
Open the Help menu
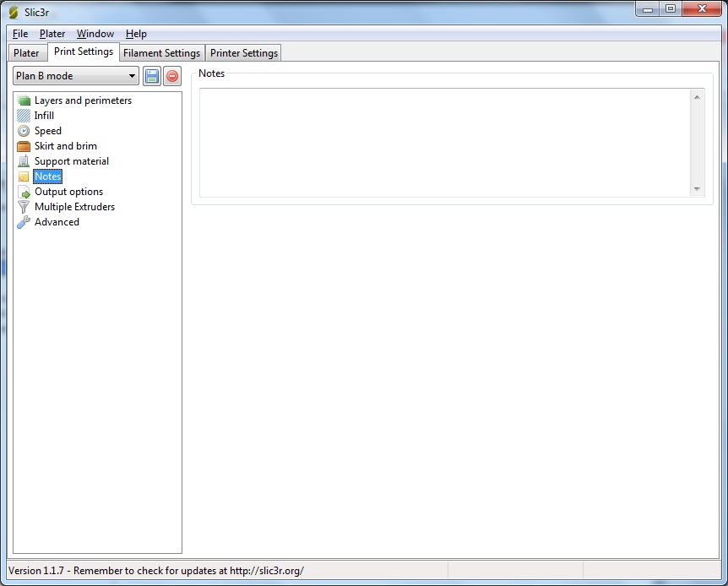point(136,34)
